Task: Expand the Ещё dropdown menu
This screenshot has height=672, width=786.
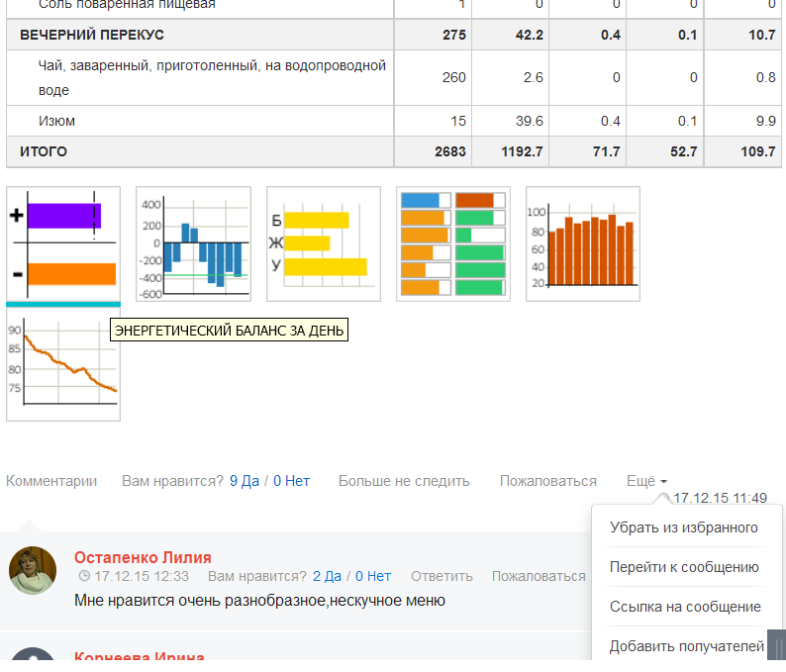Action: click(x=647, y=481)
